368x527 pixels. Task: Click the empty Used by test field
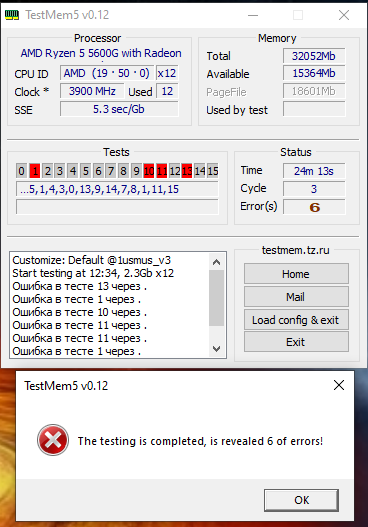coord(314,109)
